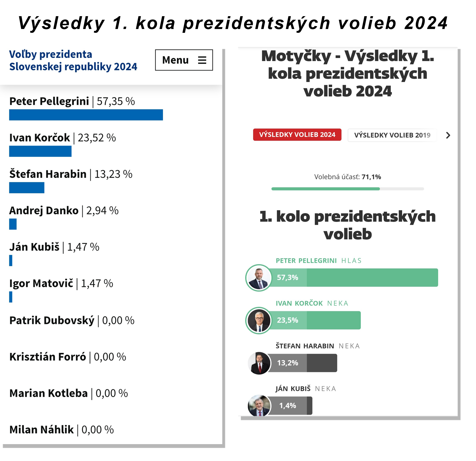Click the PETER PELLEGRINI HLAS candidate label
Image resolution: width=476 pixels, height=461 pixels.
click(318, 261)
